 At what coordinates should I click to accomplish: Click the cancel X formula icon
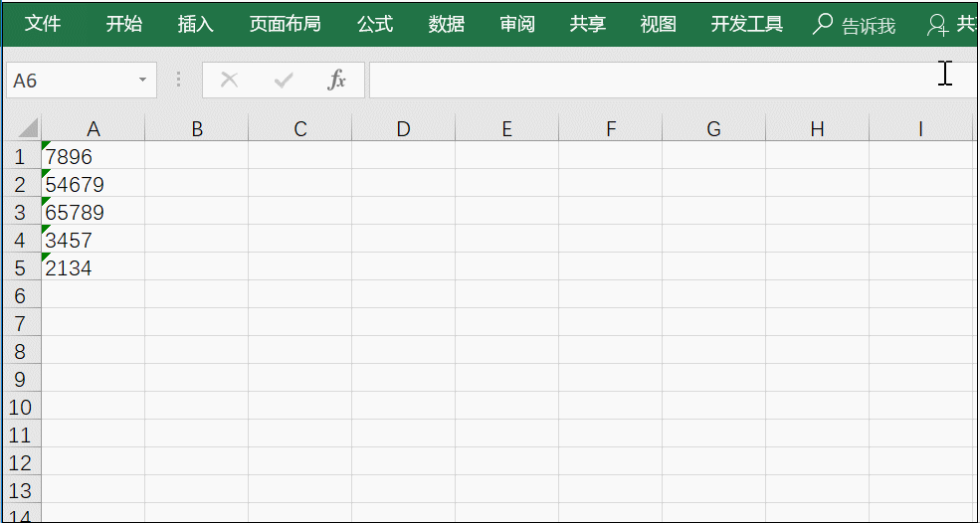point(230,80)
